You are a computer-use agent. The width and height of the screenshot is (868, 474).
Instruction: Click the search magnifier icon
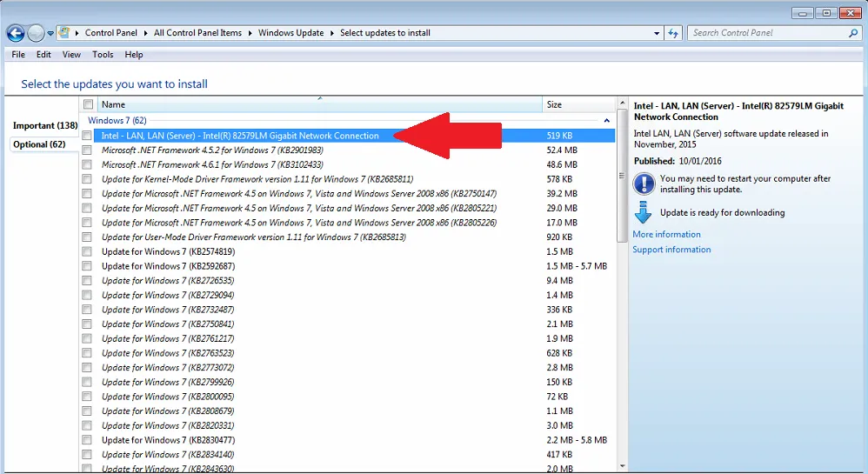pyautogui.click(x=853, y=33)
